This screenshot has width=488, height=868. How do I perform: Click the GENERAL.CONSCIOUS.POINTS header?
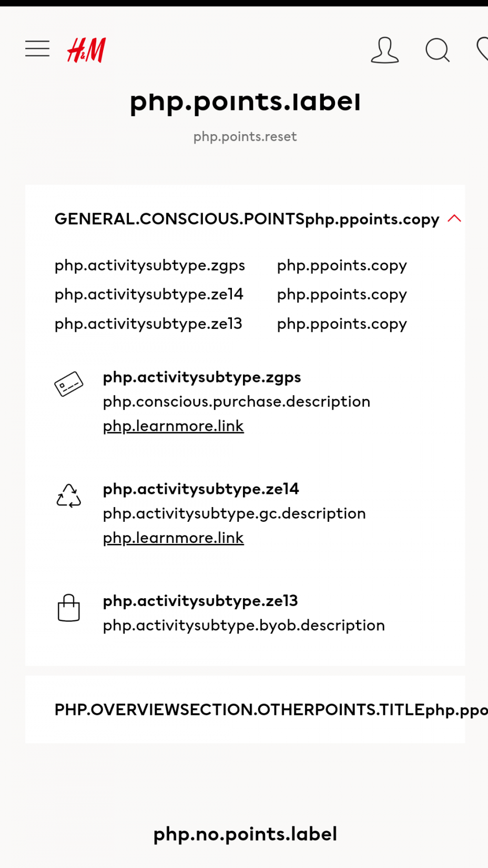pos(179,219)
